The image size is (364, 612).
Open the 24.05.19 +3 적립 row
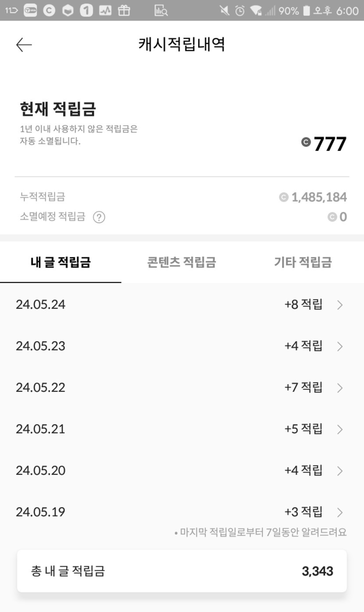(x=182, y=512)
